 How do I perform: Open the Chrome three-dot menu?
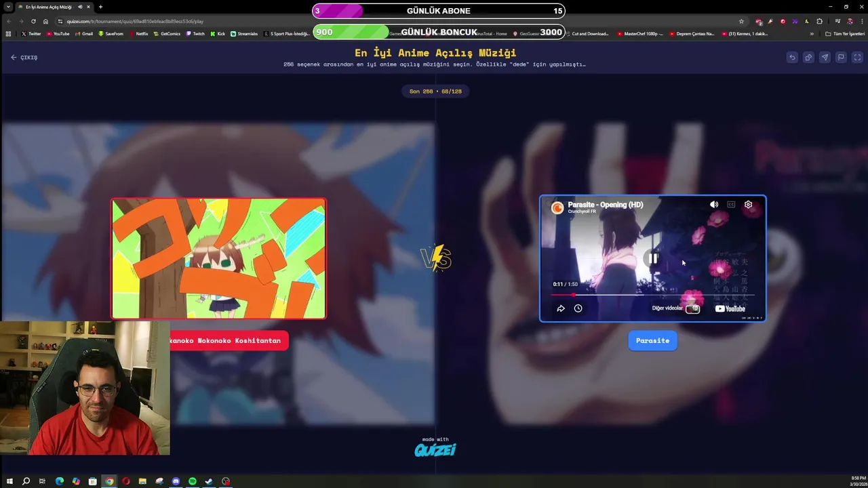point(861,21)
